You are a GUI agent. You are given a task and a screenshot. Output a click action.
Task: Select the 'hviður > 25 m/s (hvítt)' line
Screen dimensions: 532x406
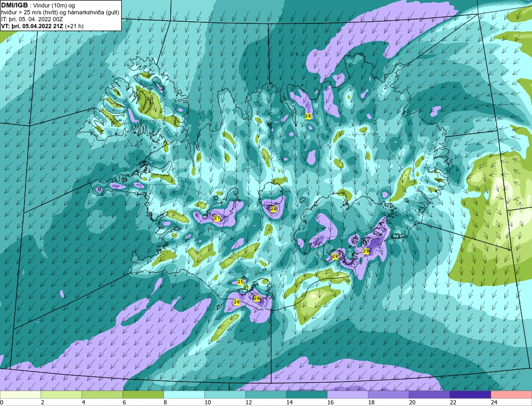click(30, 13)
